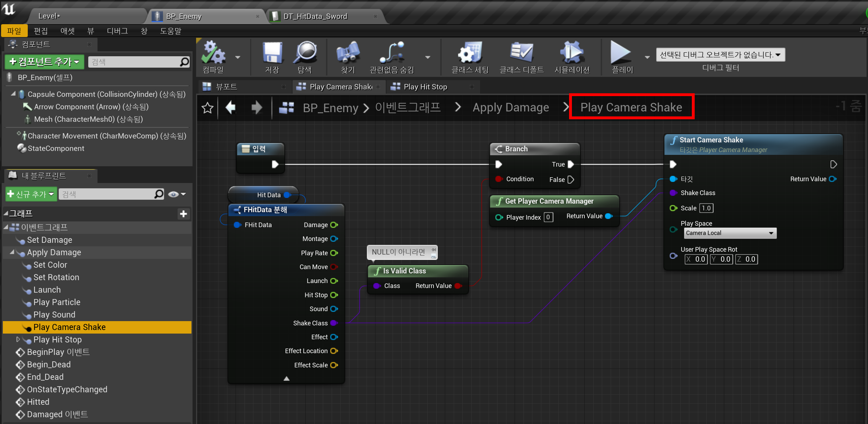Click the 컴포넌트 추가 button
This screenshot has width=868, height=424.
[45, 62]
